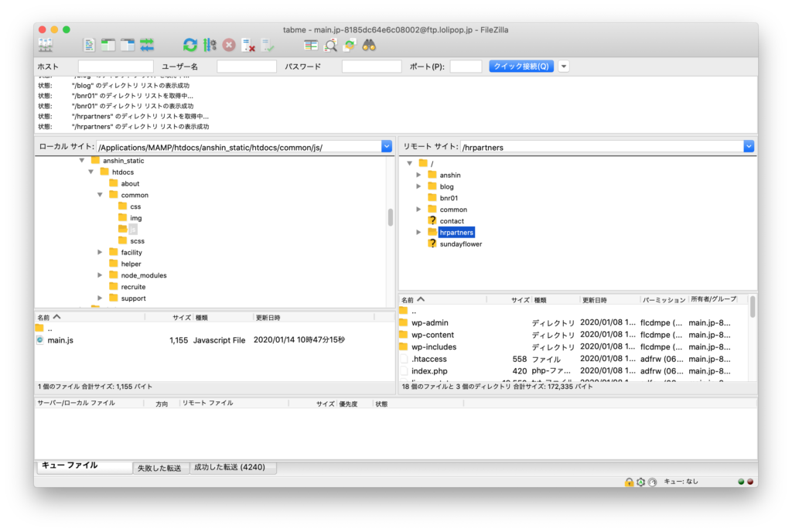Click the padlock encryption status icon

point(630,482)
